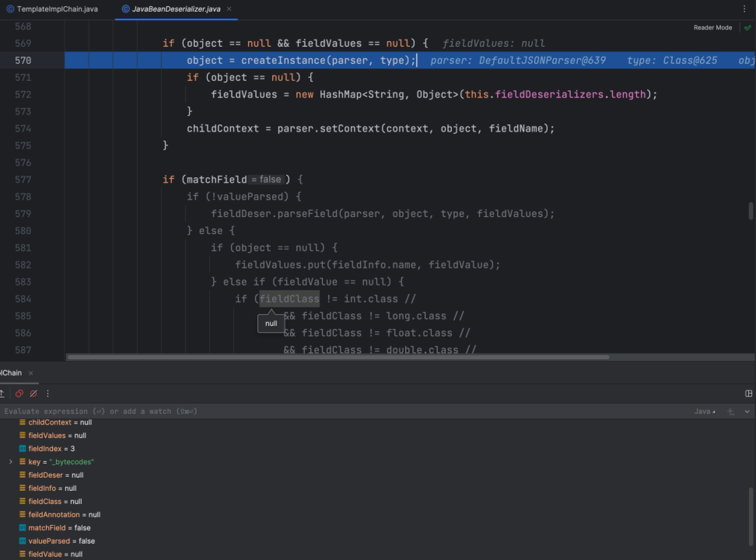Choose the Java evaluation language selector

705,411
